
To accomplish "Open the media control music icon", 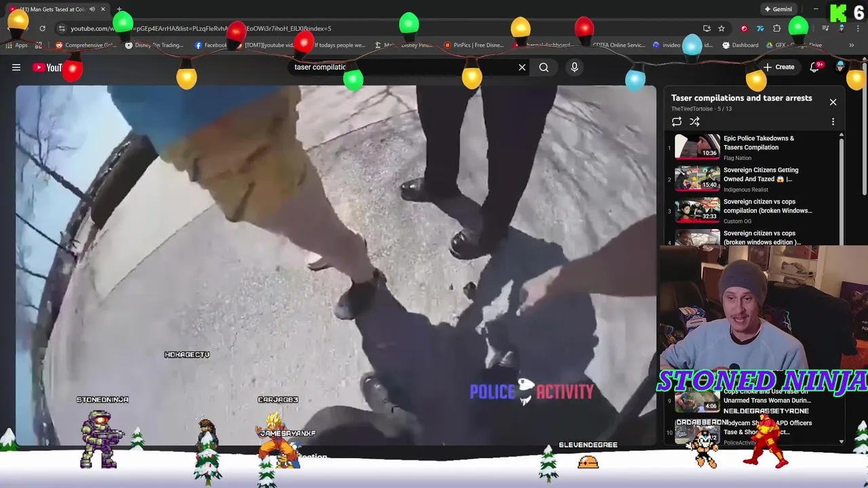I will pos(825,28).
